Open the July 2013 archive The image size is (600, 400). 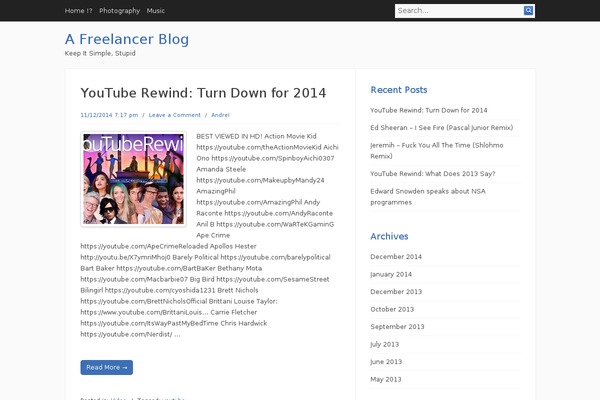point(385,344)
